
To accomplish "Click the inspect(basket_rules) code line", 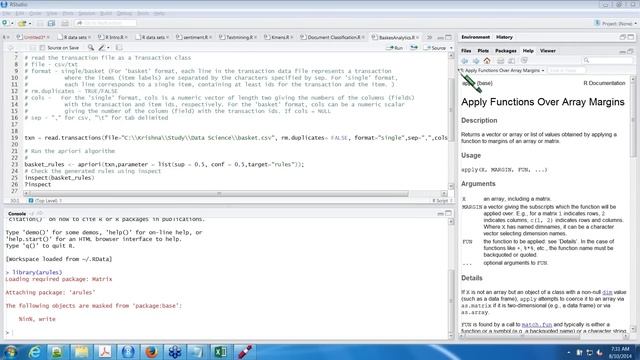I will coord(60,178).
